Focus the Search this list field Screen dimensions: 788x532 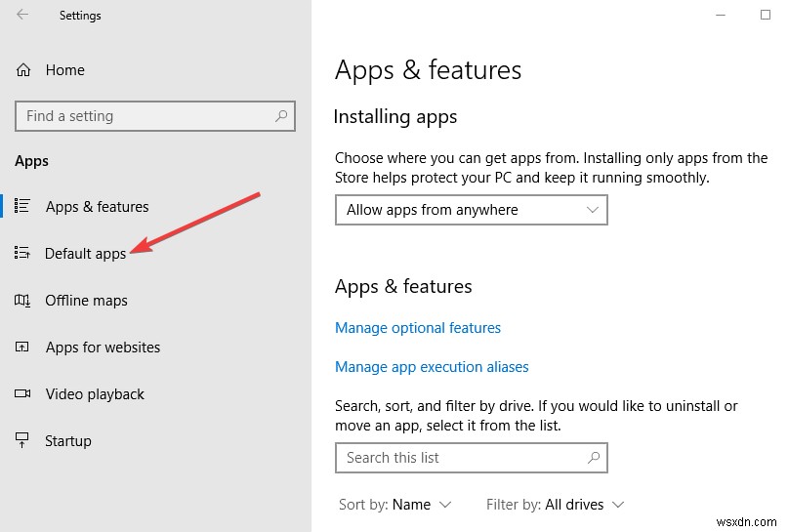click(472, 457)
